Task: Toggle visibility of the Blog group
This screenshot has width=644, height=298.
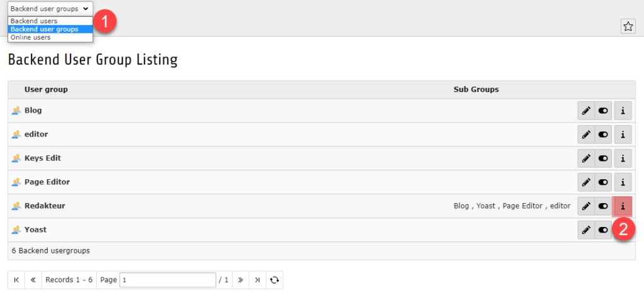Action: tap(604, 111)
